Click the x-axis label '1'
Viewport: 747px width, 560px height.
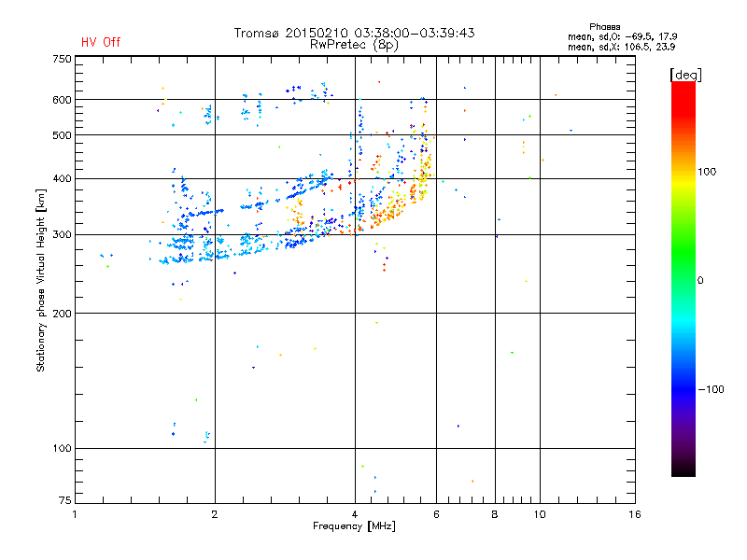coord(75,514)
